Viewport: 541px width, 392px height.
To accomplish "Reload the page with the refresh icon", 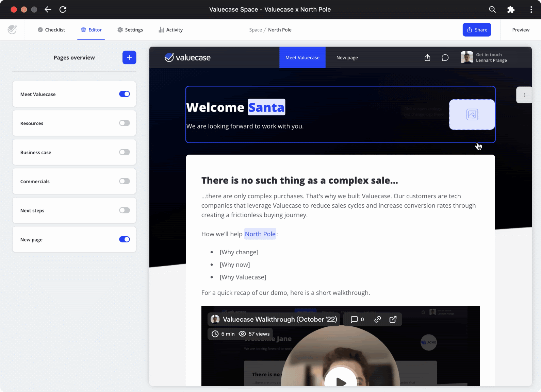I will pyautogui.click(x=63, y=10).
